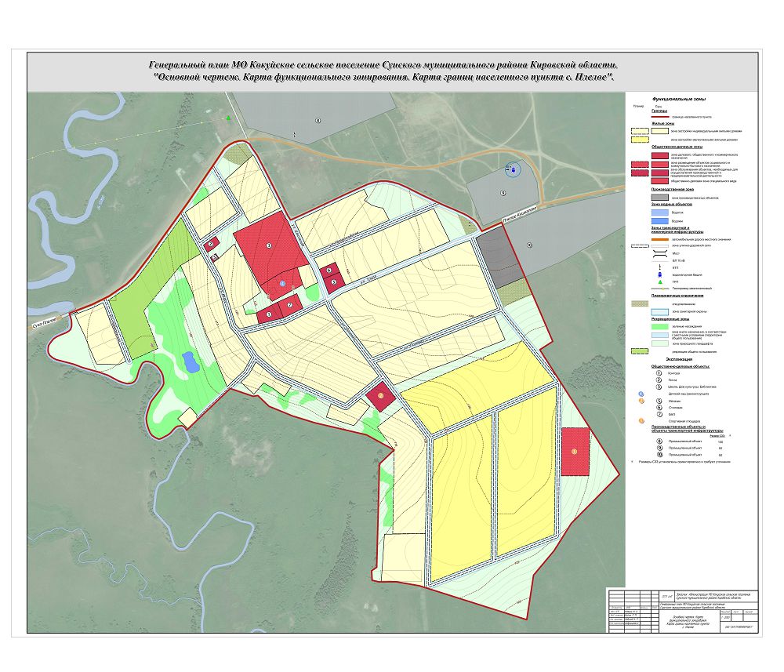The height and width of the screenshot is (672, 784).
Task: Click the 'Контора' legend label
Action: click(675, 373)
